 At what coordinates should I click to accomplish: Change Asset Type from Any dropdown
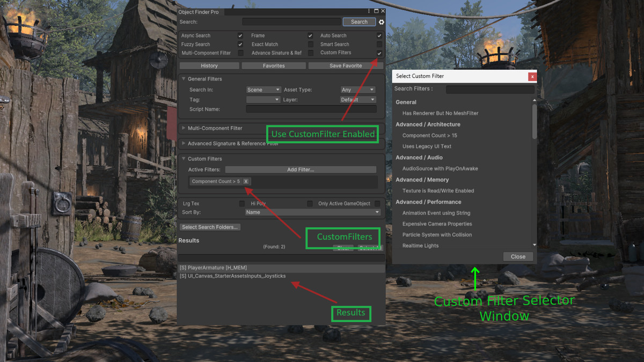click(357, 90)
